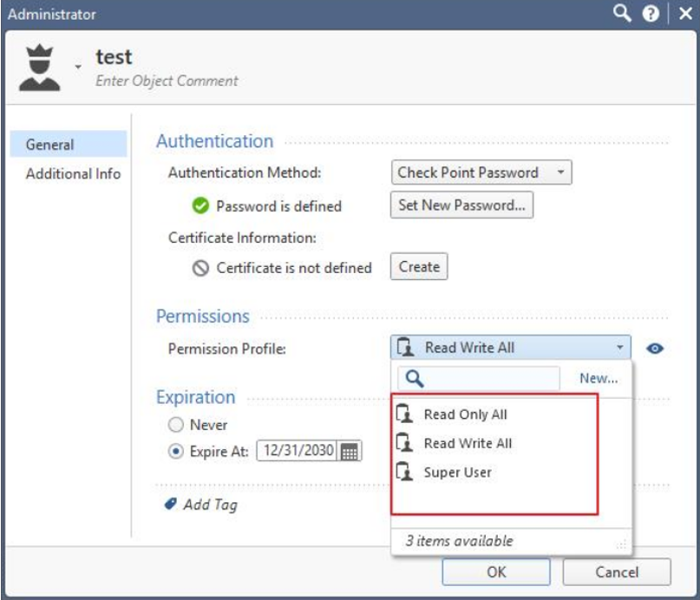Expand the small arrow beside administrator avatar
The width and height of the screenshot is (700, 600).
pyautogui.click(x=78, y=66)
